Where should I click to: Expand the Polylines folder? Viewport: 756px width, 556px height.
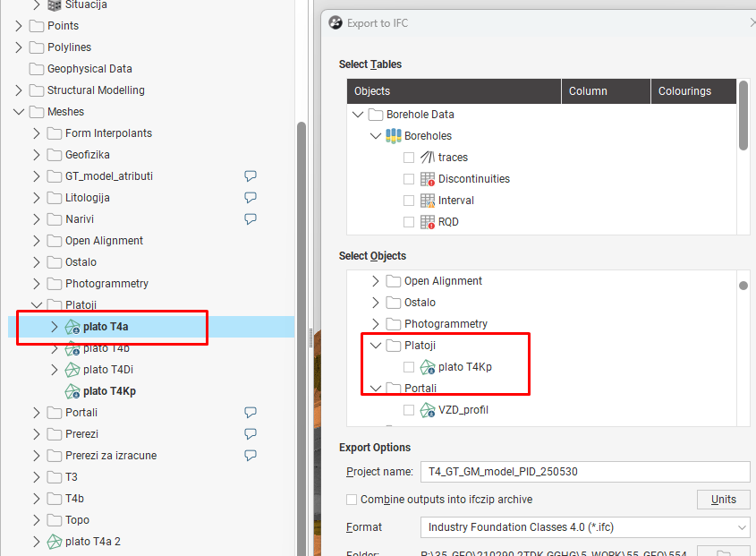pos(19,47)
